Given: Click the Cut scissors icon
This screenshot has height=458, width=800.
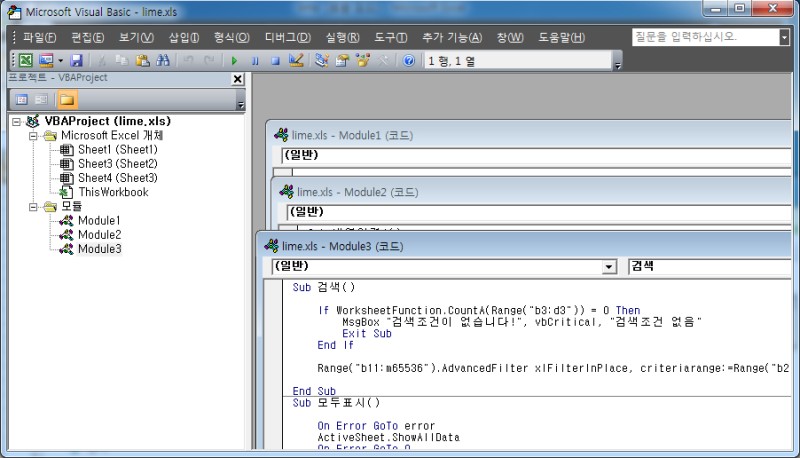Looking at the screenshot, I should (x=102, y=61).
